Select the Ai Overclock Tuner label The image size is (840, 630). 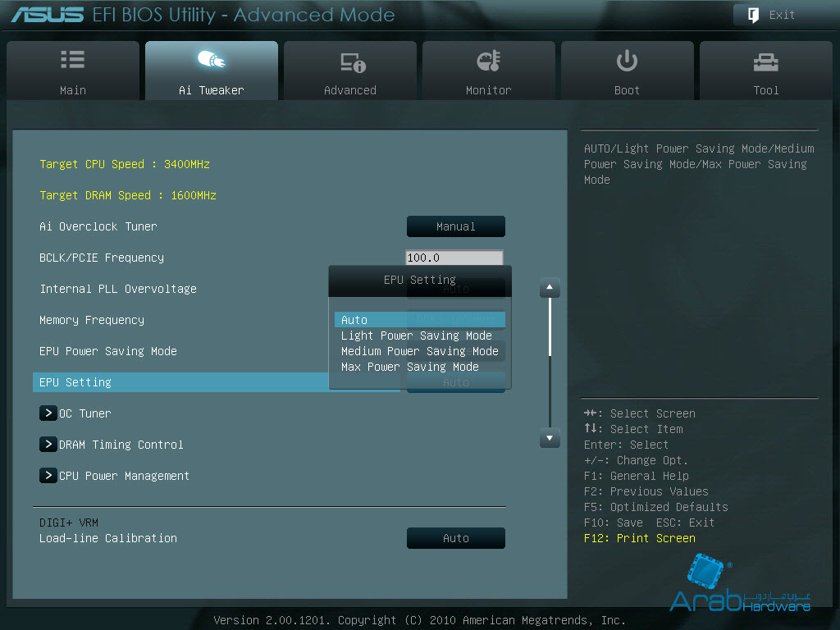(x=98, y=226)
